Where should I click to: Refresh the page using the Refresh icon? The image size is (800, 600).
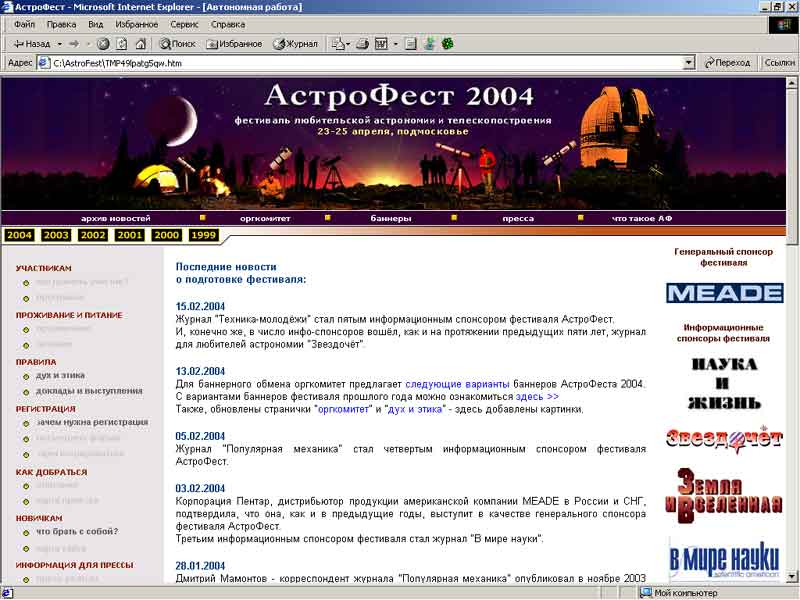121,44
